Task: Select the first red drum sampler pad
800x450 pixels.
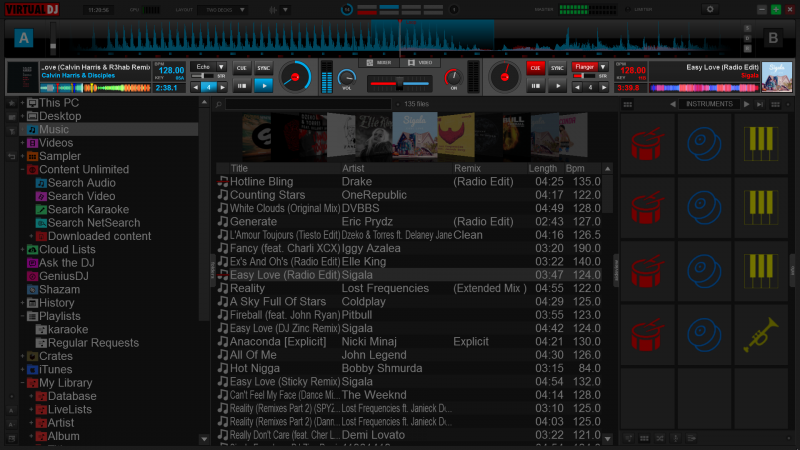Action: pyautogui.click(x=647, y=144)
